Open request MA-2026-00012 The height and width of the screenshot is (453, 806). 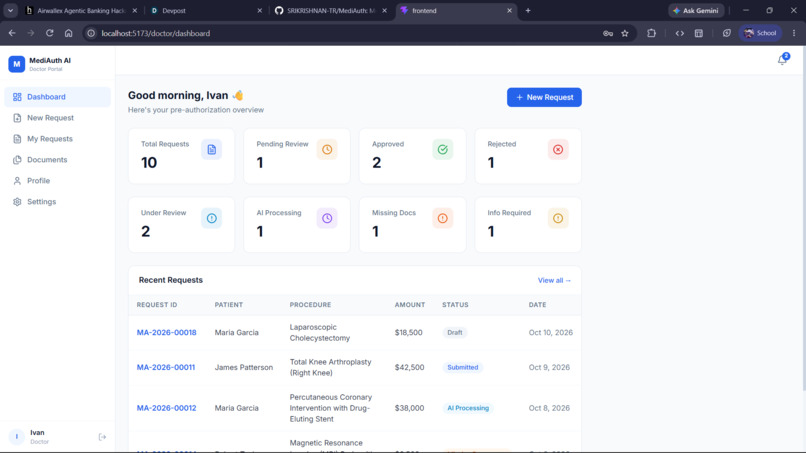point(167,408)
